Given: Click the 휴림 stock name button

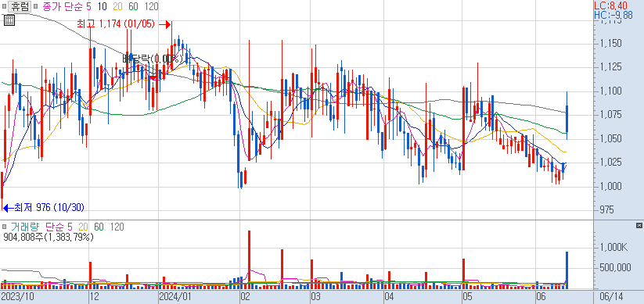Looking at the screenshot, I should (20, 6).
